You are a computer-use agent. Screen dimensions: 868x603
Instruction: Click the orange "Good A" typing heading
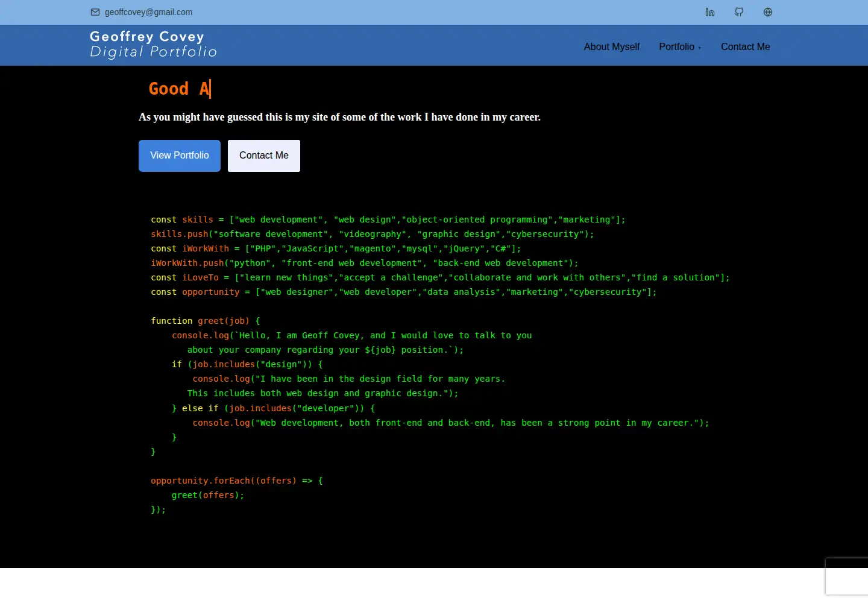tap(180, 89)
